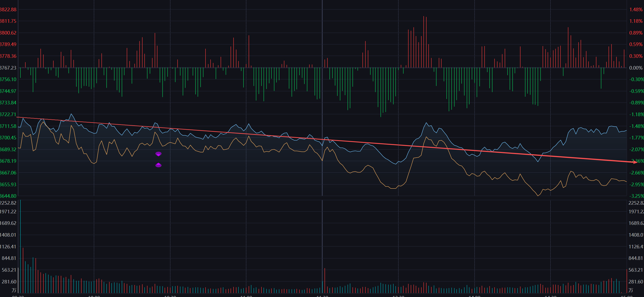This screenshot has width=644, height=297.
Task: Select the 3767.23 baseline price label
Action: (x=8, y=68)
